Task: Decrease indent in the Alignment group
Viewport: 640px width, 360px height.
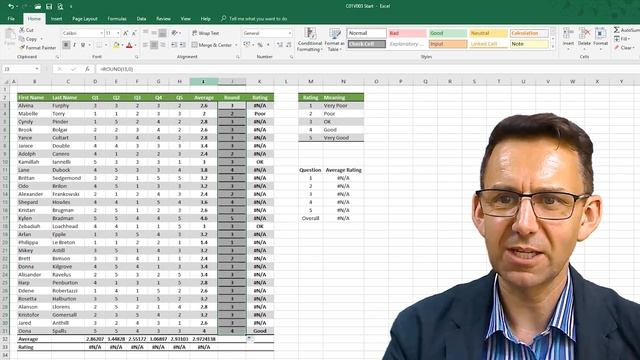Action: pyautogui.click(x=174, y=45)
